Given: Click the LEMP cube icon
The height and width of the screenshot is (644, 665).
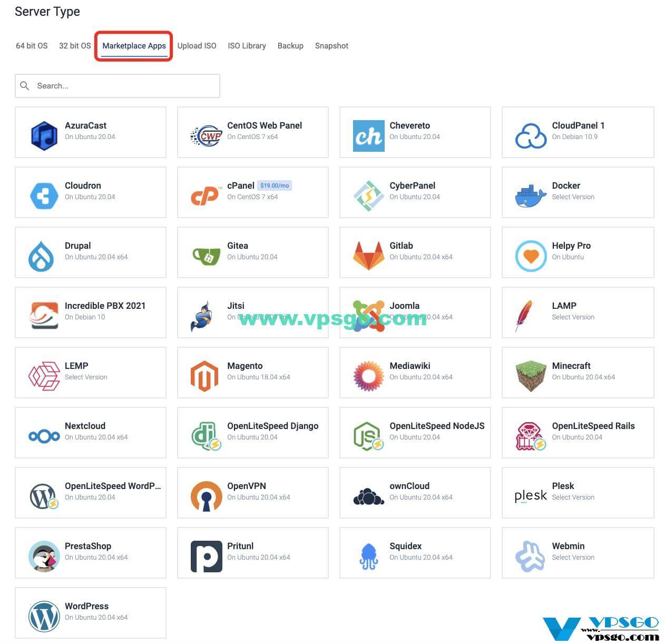Looking at the screenshot, I should pyautogui.click(x=44, y=376).
